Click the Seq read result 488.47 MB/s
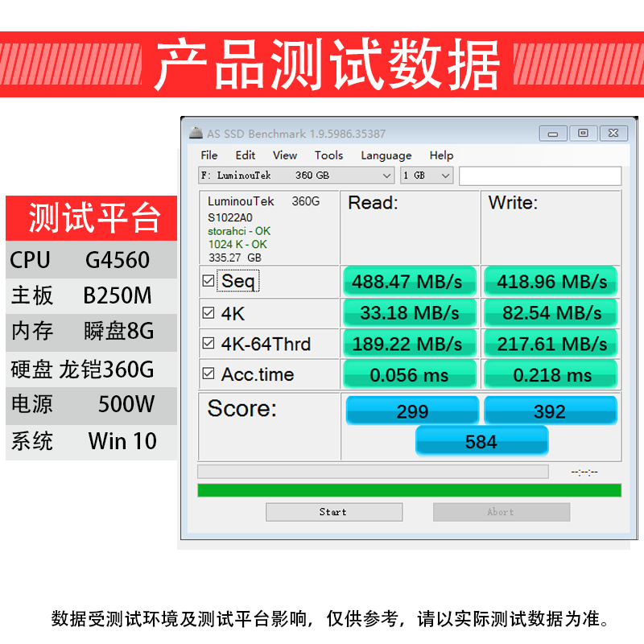 (x=410, y=282)
